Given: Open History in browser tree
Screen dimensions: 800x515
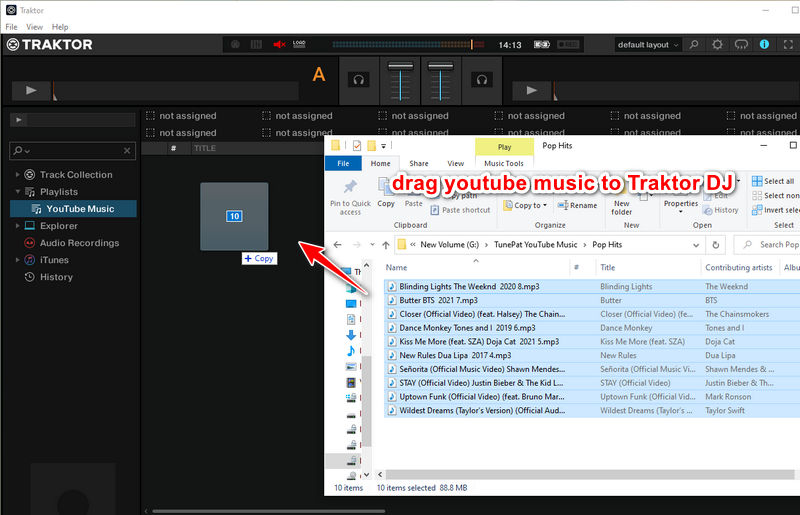Looking at the screenshot, I should coord(56,277).
